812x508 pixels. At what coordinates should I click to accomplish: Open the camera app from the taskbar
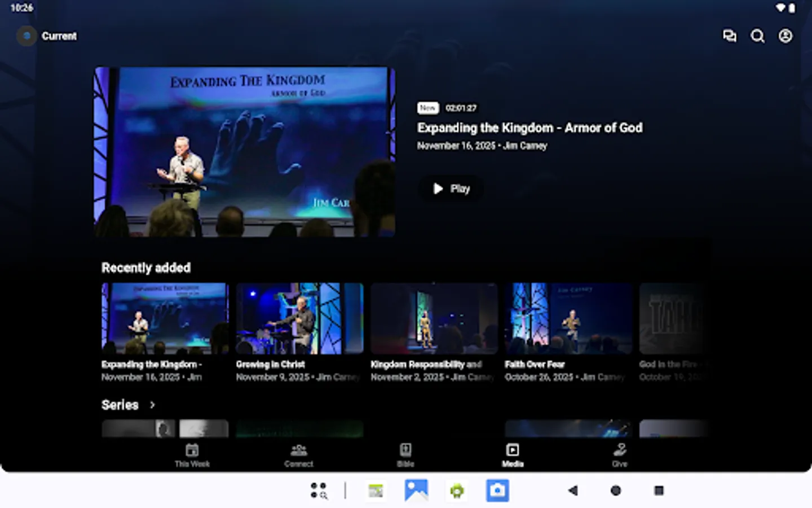tap(497, 491)
